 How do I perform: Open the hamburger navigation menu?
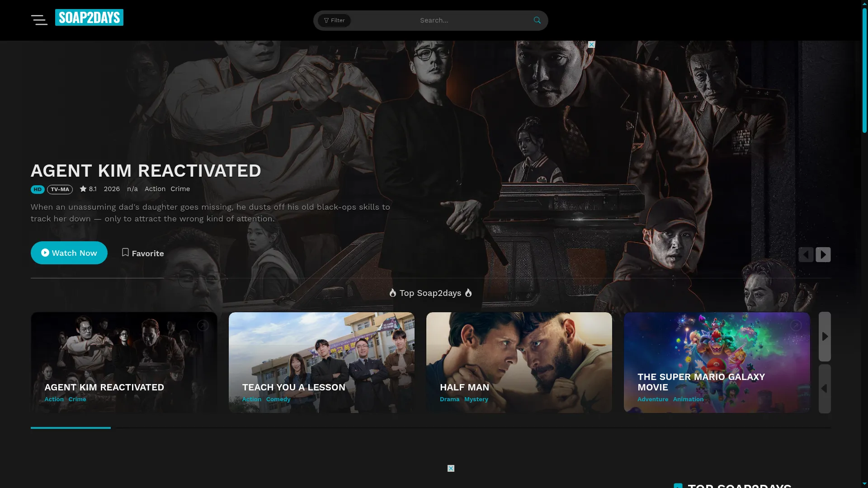39,20
